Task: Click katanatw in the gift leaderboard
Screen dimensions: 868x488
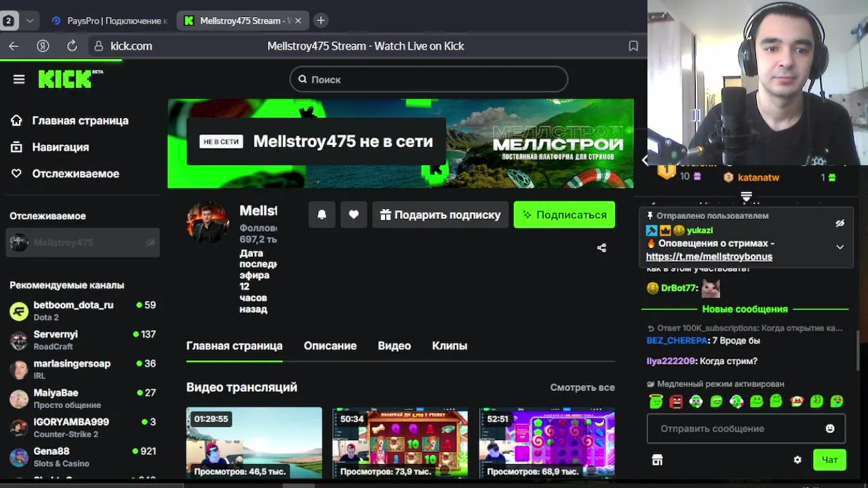Action: pyautogui.click(x=758, y=178)
